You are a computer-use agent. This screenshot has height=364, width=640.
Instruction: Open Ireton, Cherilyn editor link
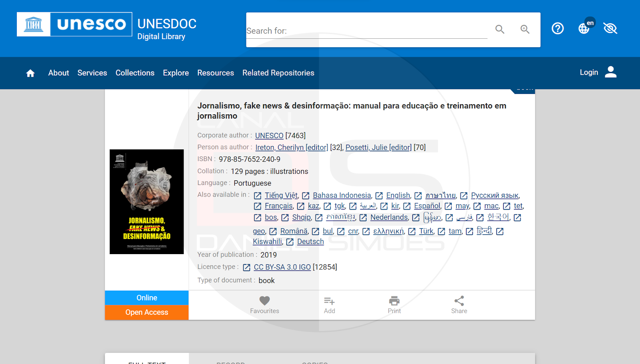292,147
